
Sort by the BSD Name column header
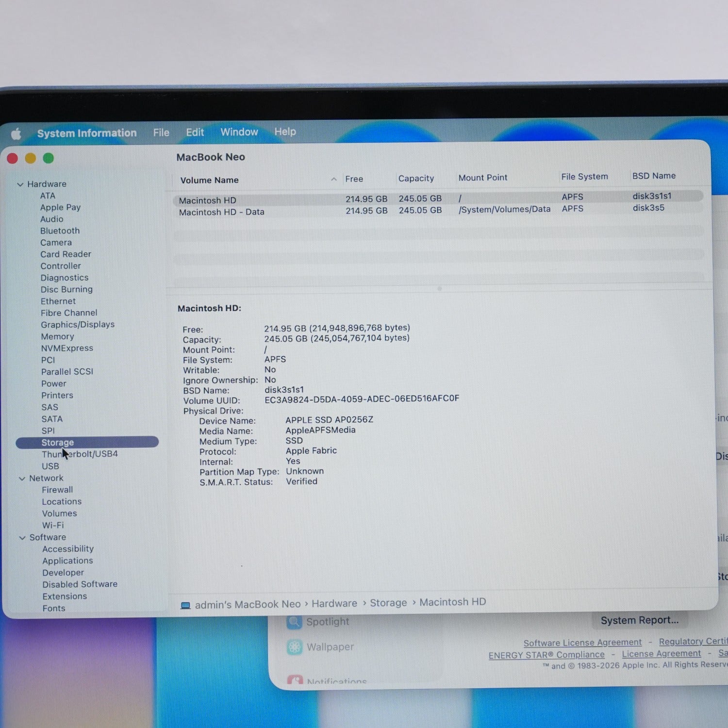click(654, 176)
